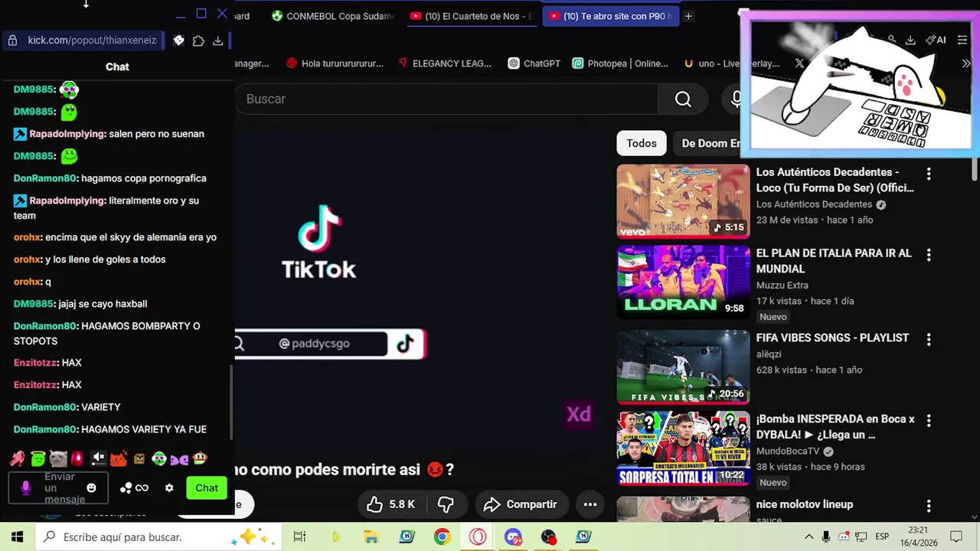
Task: Open the notification center icon
Action: (955, 536)
